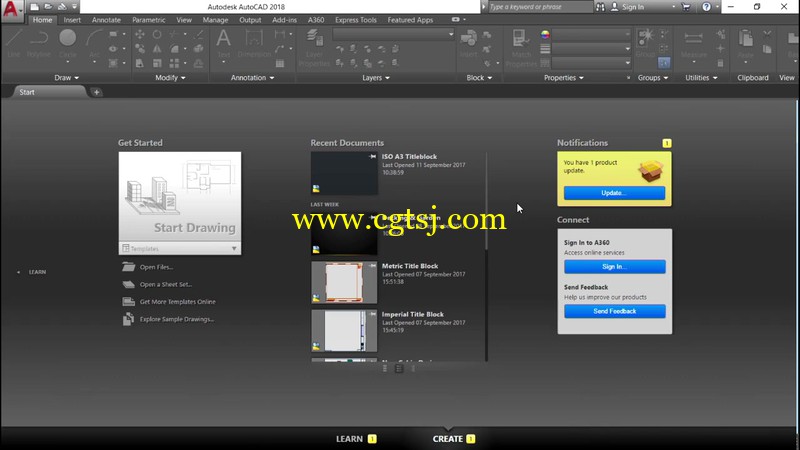Open the Metric Title Block thumbnail
This screenshot has width=800, height=450.
coord(344,282)
